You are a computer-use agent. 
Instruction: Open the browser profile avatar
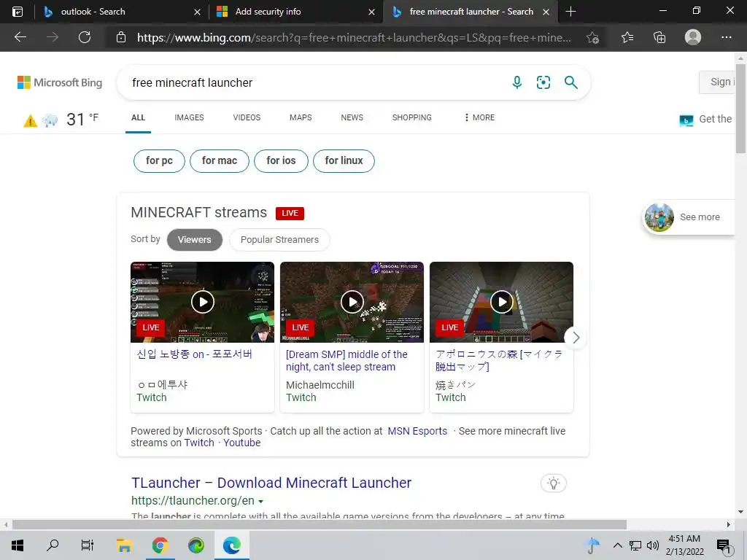693,37
